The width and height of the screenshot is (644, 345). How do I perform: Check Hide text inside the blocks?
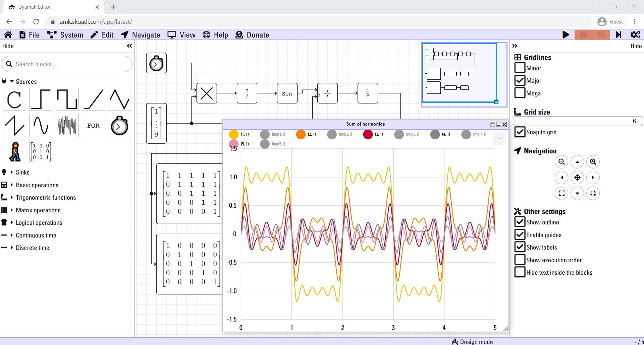[520, 272]
